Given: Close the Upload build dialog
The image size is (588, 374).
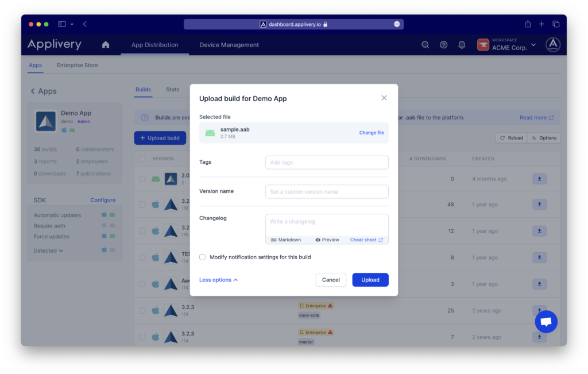Looking at the screenshot, I should coord(384,98).
